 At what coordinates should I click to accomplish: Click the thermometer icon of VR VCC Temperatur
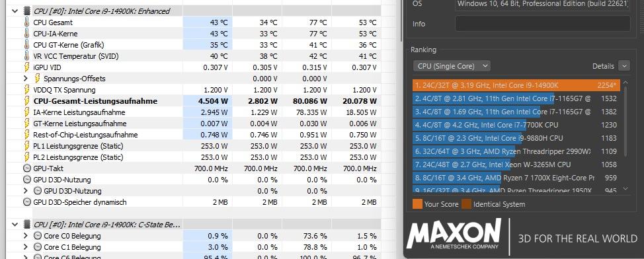pos(27,55)
